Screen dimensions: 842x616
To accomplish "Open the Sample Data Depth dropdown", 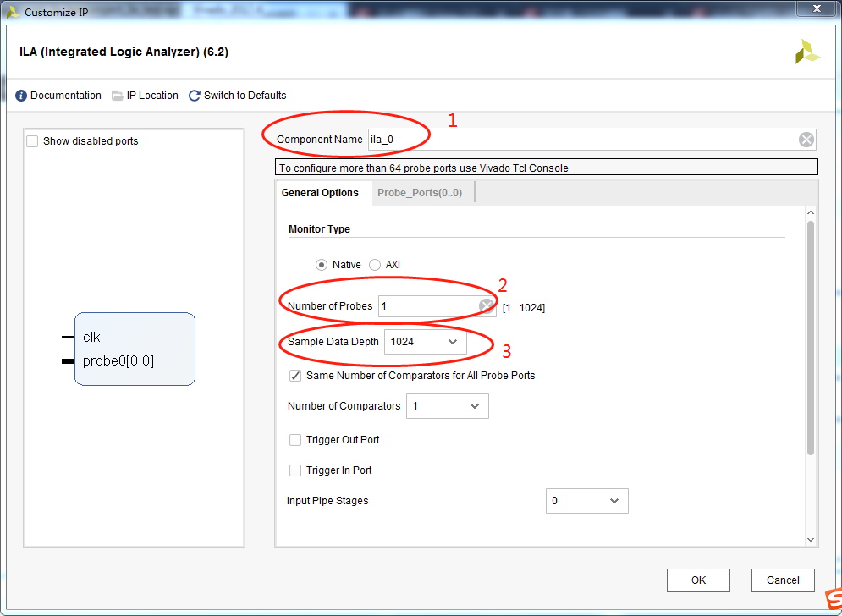I will click(426, 342).
